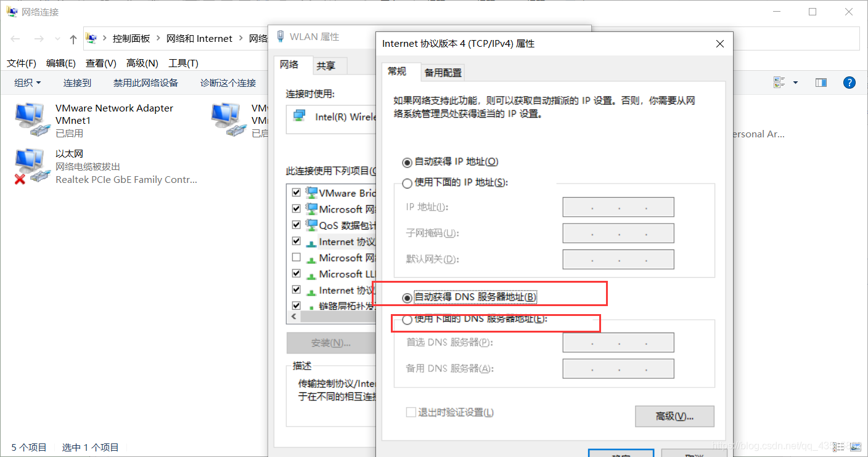The height and width of the screenshot is (457, 868).
Task: Click the VMware Bridge protocol item icon
Action: tap(311, 193)
